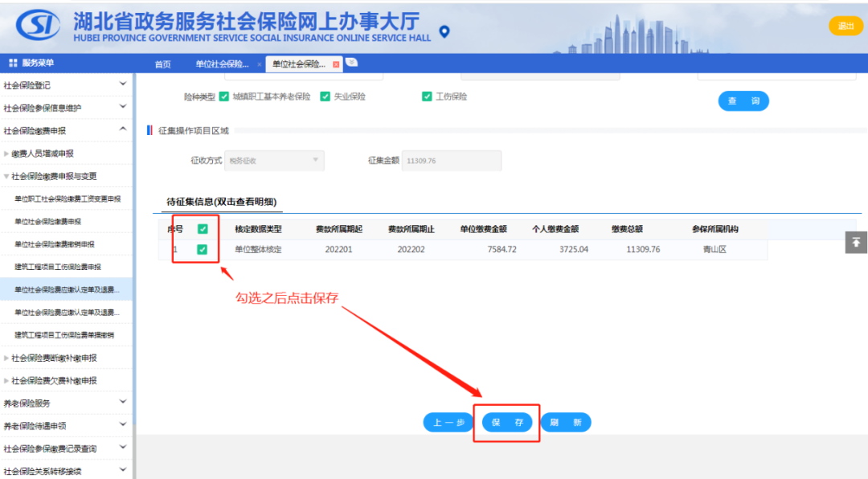This screenshot has width=868, height=479.
Task: Switch to the 首页 tab
Action: point(162,64)
